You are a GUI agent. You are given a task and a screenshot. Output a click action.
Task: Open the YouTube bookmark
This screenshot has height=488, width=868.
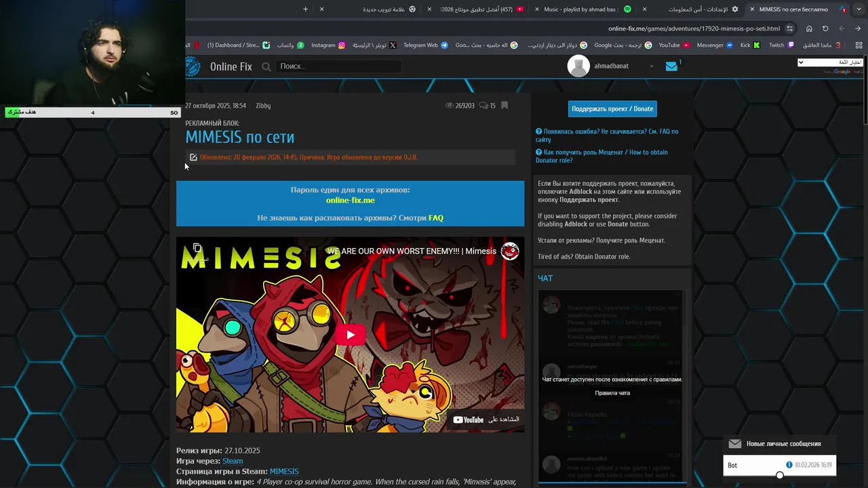pyautogui.click(x=674, y=45)
